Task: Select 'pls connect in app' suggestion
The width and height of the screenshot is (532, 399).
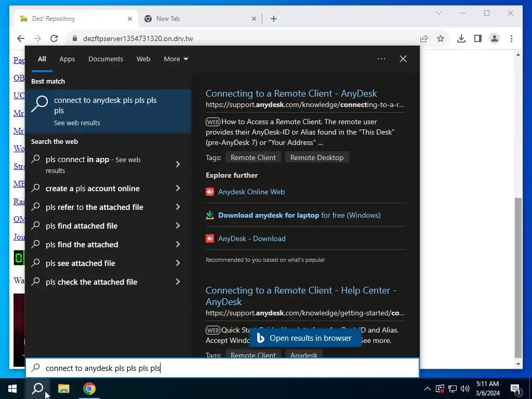Action: click(98, 165)
